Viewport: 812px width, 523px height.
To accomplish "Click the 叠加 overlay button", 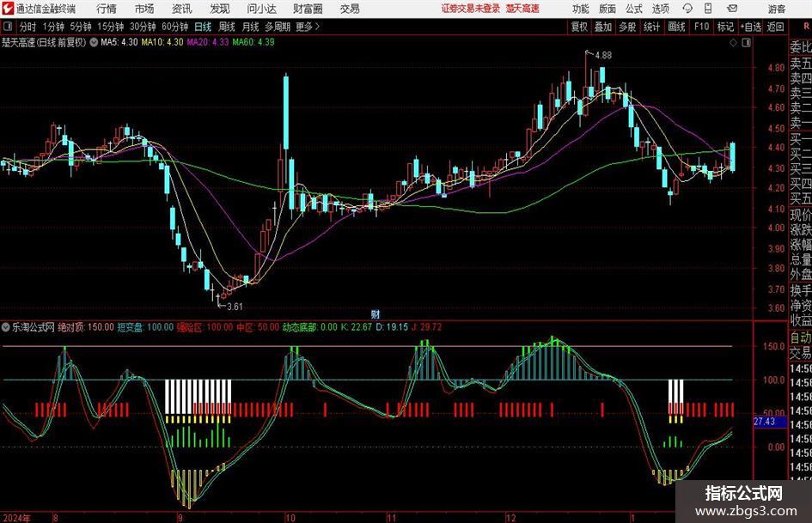I will pos(603,27).
